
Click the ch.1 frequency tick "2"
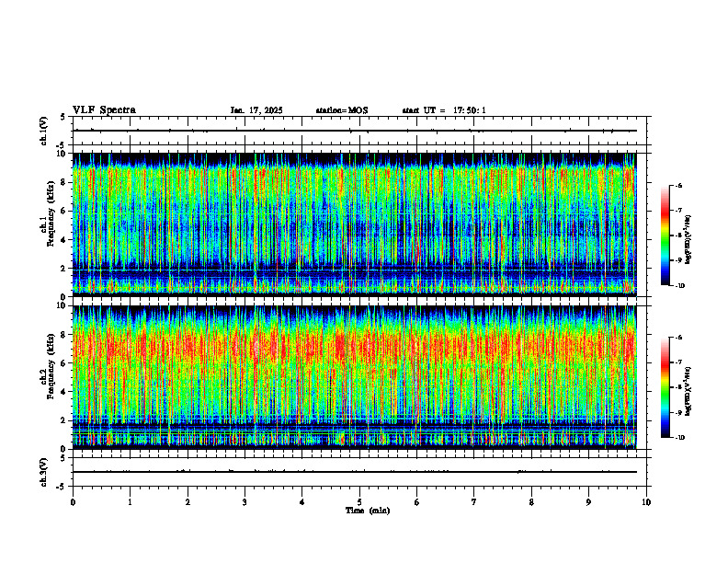click(x=64, y=268)
